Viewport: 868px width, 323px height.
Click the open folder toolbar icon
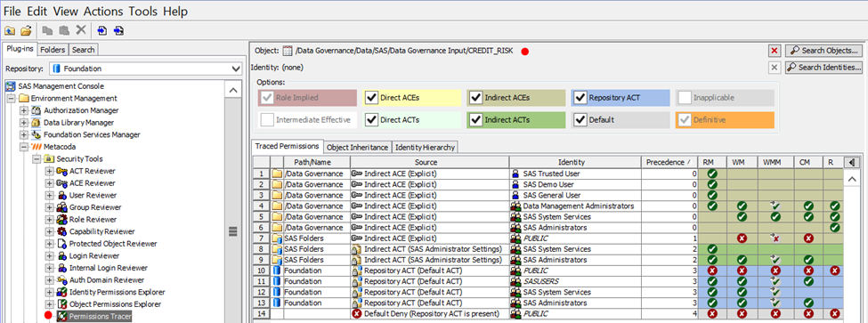pyautogui.click(x=26, y=30)
